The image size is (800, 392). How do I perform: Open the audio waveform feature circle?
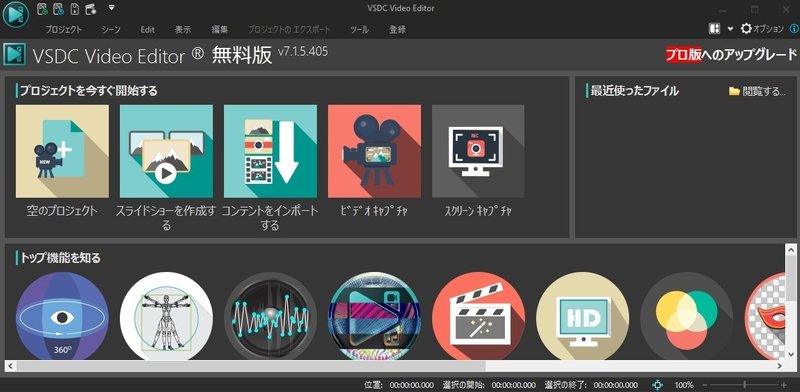pos(270,316)
